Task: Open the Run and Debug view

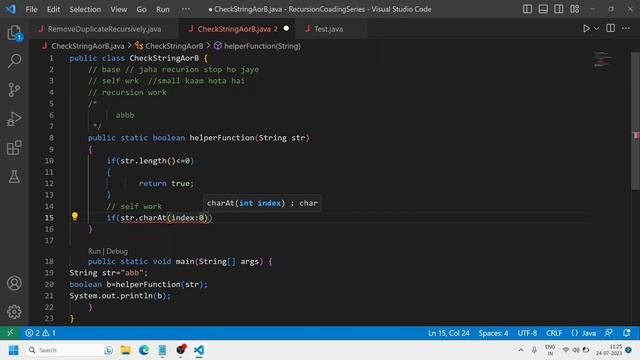Action: pos(14,119)
